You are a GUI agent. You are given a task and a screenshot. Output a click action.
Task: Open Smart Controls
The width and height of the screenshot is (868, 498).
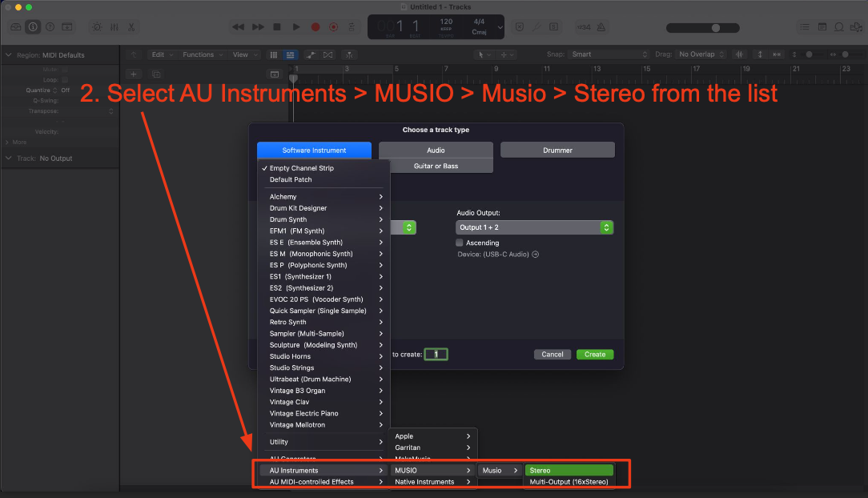97,26
